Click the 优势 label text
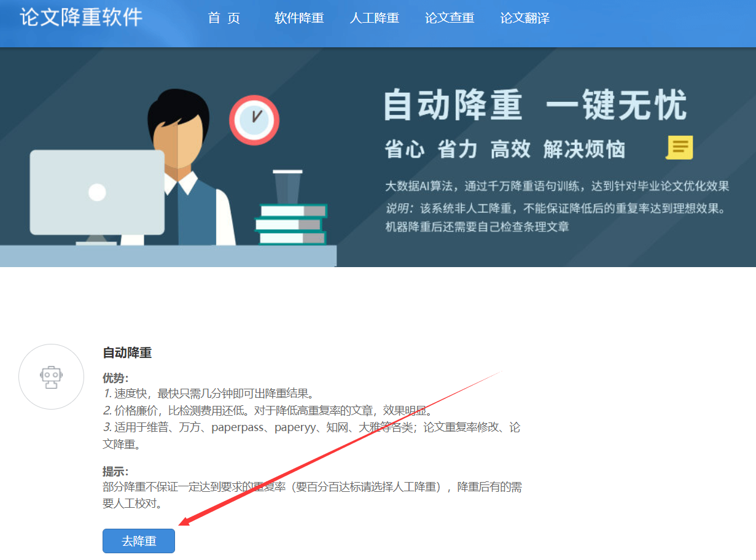This screenshot has height=560, width=756. (x=115, y=378)
